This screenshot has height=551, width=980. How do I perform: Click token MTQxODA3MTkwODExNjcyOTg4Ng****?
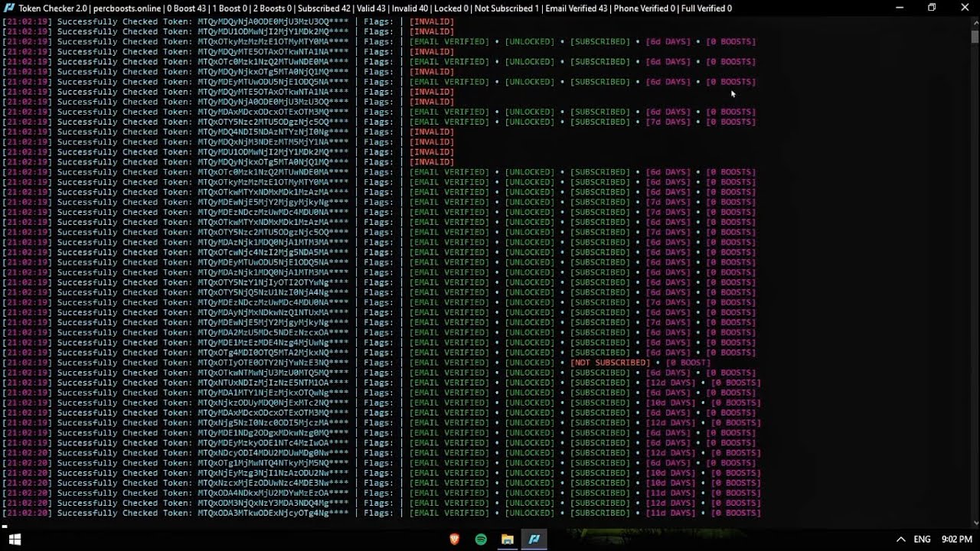point(273,513)
